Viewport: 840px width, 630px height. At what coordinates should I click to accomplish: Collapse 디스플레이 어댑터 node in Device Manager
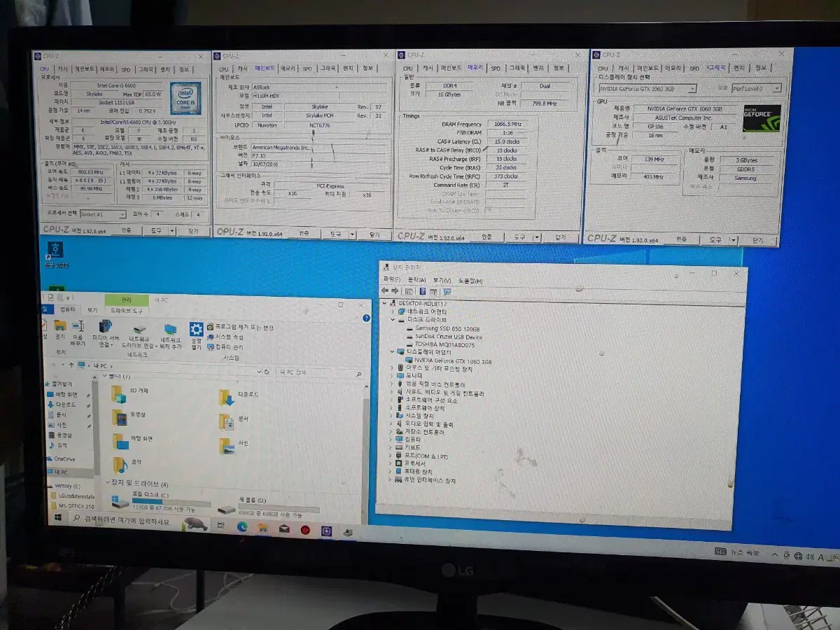(393, 352)
